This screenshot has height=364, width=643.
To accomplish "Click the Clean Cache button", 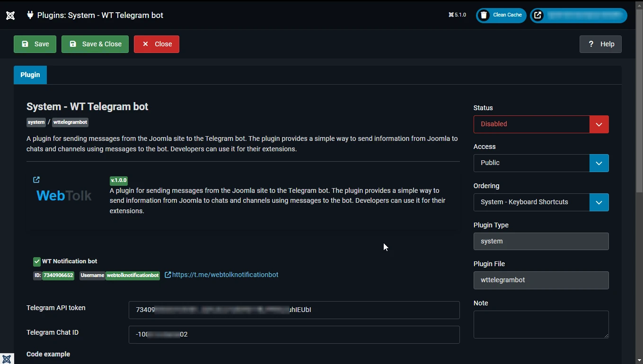I will coord(501,15).
